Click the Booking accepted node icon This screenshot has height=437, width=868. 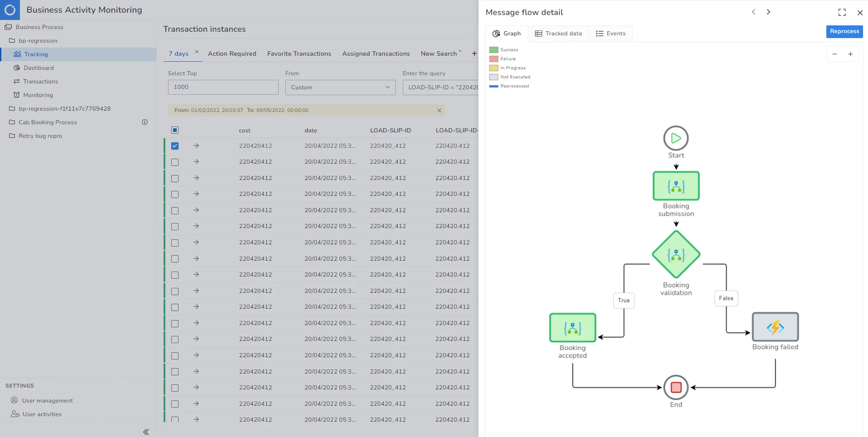573,328
